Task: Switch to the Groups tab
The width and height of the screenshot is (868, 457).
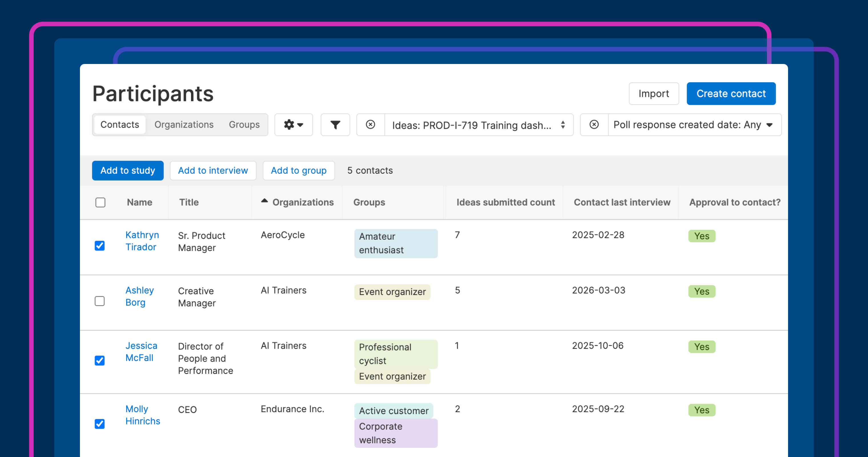Action: pos(244,124)
